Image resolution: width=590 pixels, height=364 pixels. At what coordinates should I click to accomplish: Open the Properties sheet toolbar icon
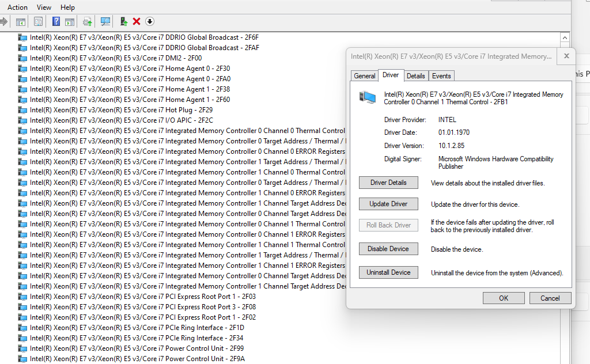pos(38,22)
